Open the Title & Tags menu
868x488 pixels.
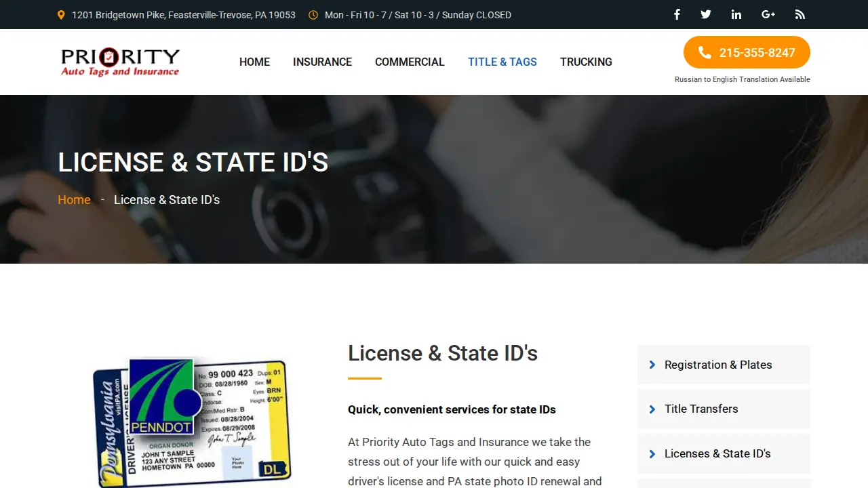click(502, 62)
